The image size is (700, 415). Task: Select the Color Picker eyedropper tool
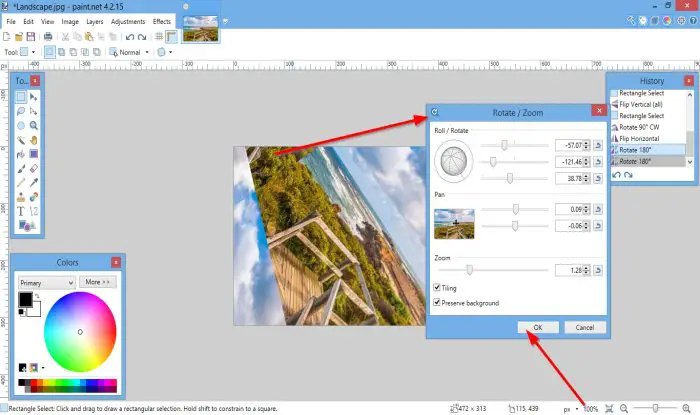34,183
